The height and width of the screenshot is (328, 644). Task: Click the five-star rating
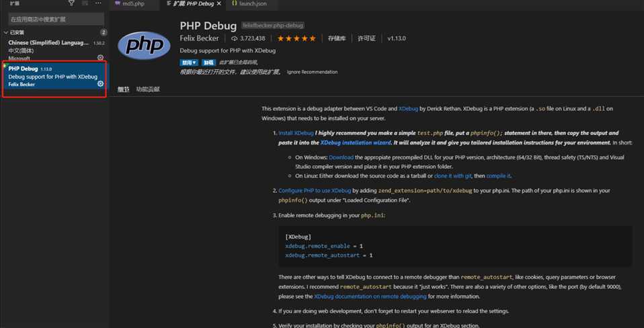pos(296,38)
